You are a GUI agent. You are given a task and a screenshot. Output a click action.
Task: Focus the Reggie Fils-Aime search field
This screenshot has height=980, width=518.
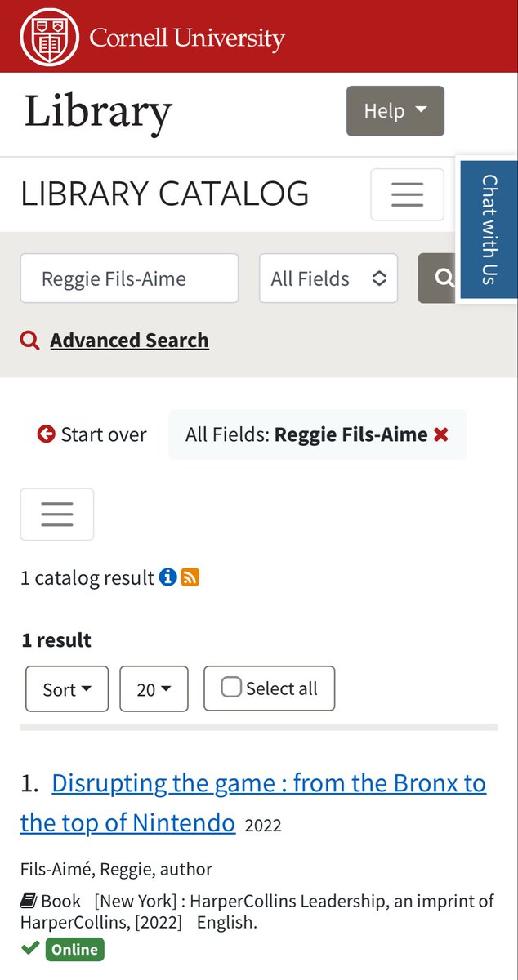[129, 278]
